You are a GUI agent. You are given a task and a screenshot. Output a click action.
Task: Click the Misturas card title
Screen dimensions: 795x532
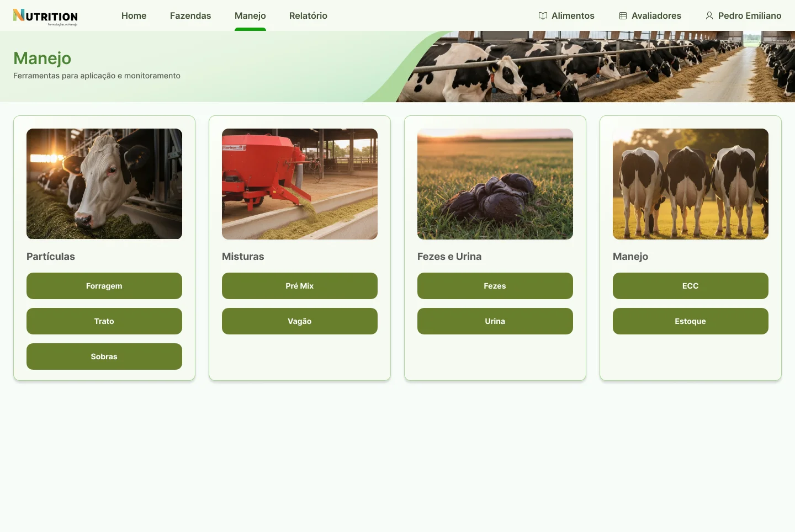(243, 257)
